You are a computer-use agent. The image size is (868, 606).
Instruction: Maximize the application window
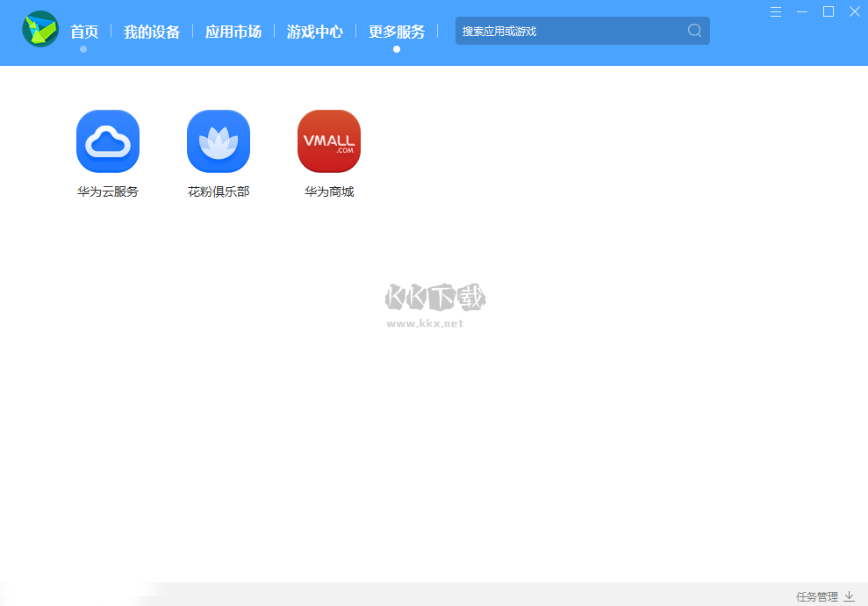(x=829, y=11)
